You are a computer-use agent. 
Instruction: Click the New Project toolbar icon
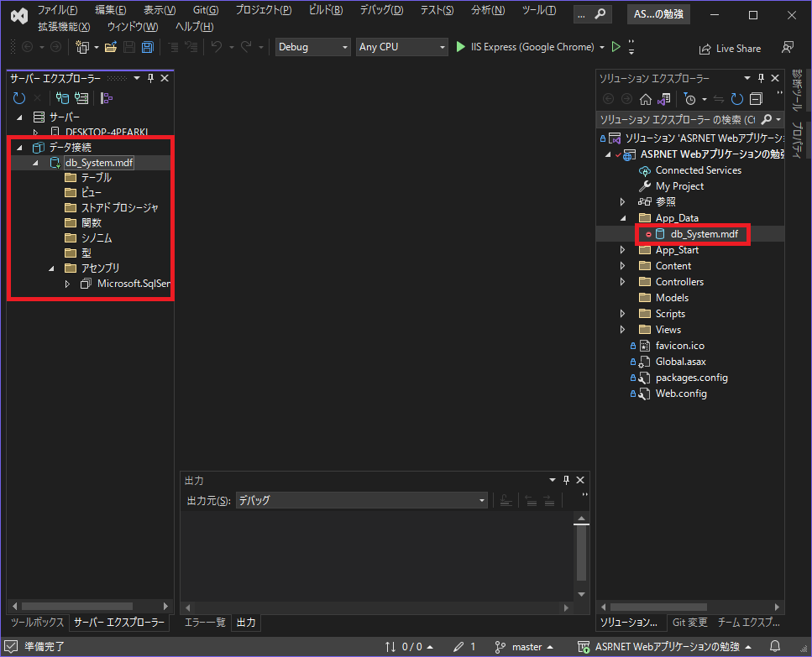pyautogui.click(x=82, y=47)
